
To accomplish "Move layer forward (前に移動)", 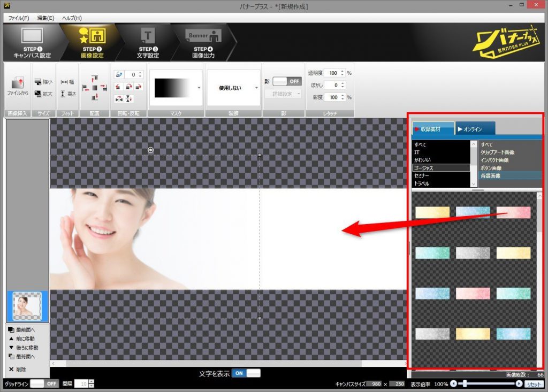I will (x=21, y=339).
